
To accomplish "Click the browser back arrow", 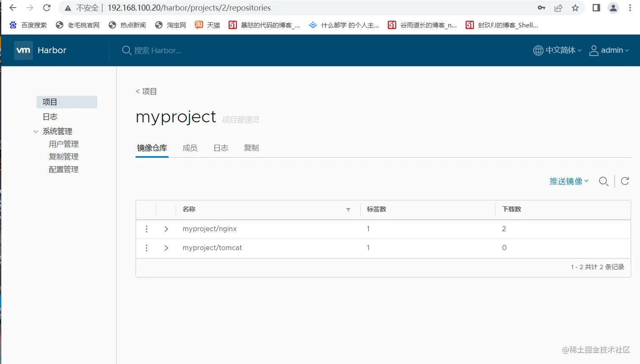I will click(x=13, y=8).
